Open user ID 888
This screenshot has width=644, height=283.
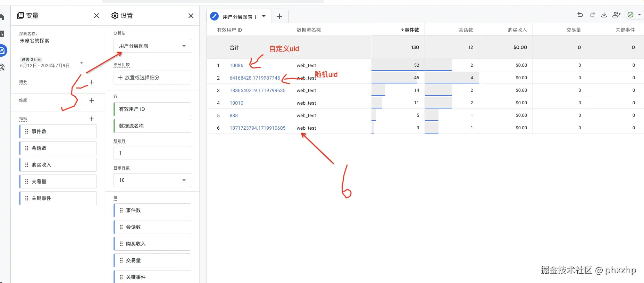pyautogui.click(x=234, y=115)
